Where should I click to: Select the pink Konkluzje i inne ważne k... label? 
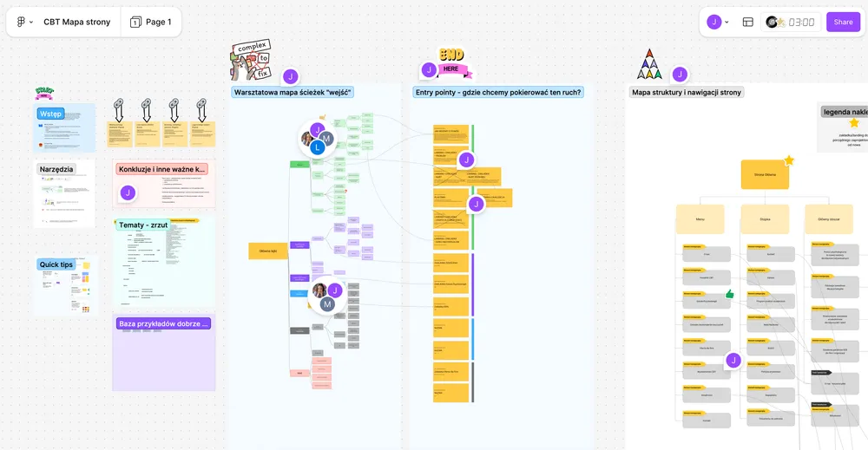pos(161,169)
